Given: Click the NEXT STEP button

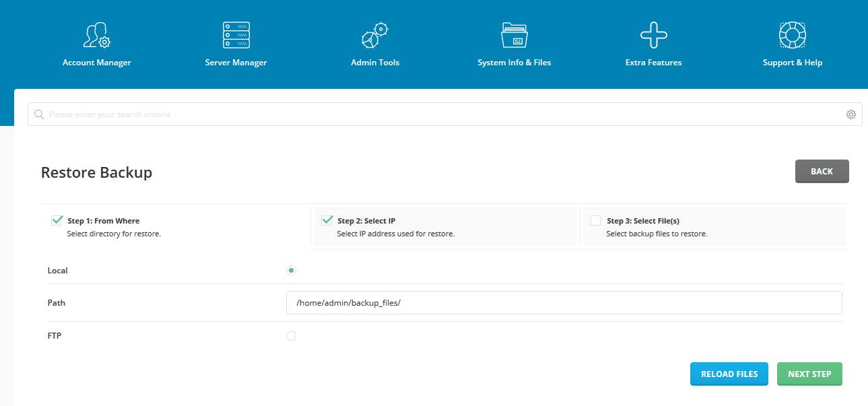Looking at the screenshot, I should coord(809,374).
